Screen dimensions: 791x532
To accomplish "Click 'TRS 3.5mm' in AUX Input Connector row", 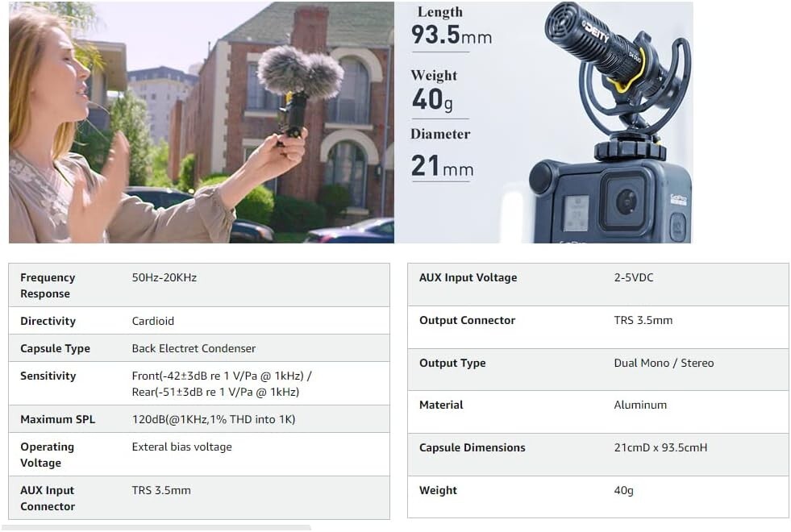I will pos(161,490).
